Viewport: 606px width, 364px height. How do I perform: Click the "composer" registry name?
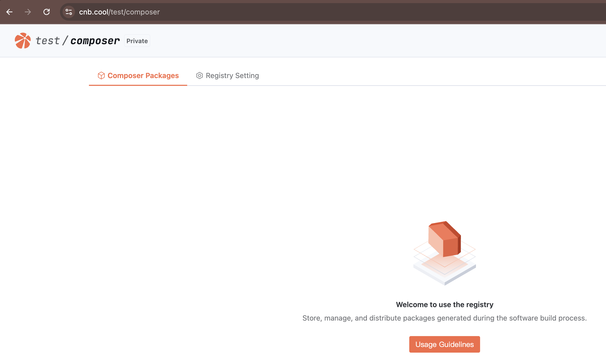tap(95, 41)
